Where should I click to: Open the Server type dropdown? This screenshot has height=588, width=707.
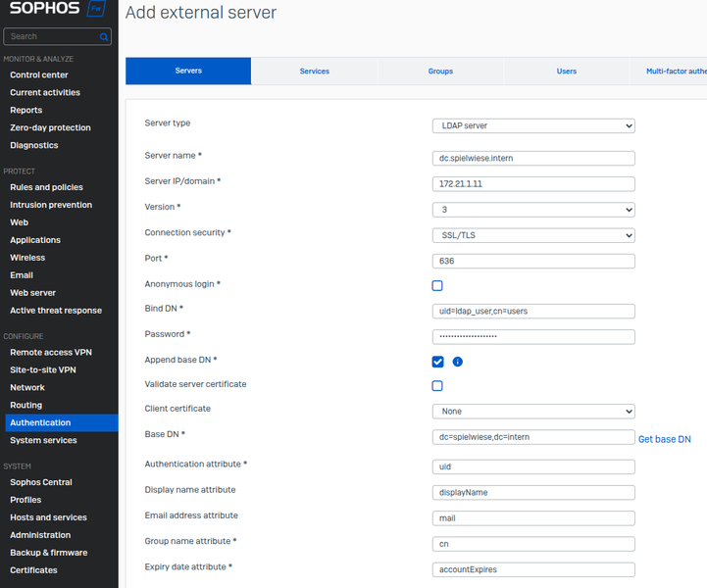click(532, 125)
